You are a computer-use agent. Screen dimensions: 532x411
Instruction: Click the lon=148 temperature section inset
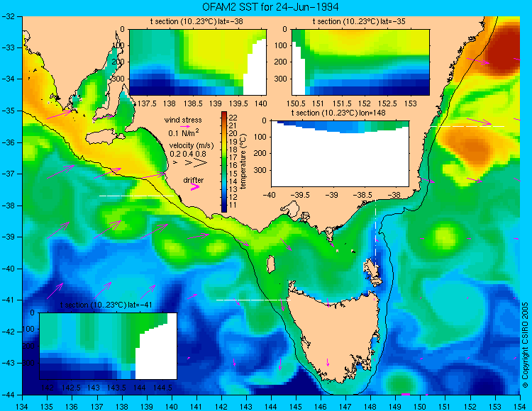(340, 154)
